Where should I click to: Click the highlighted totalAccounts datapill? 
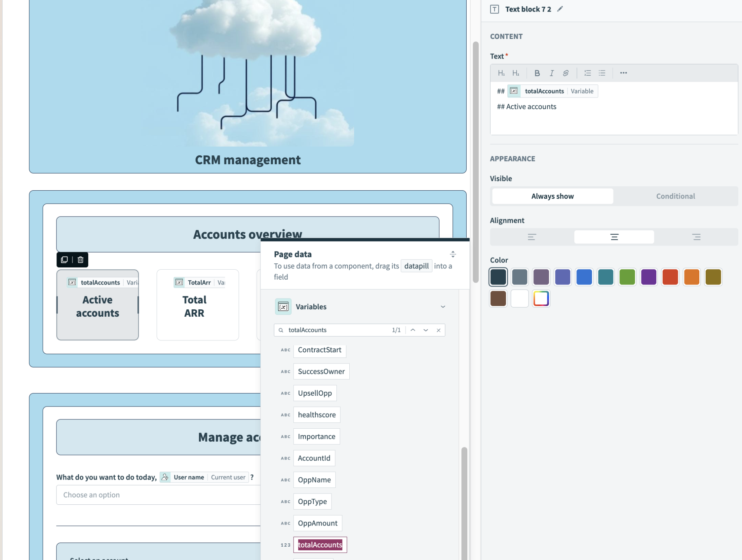pyautogui.click(x=320, y=544)
